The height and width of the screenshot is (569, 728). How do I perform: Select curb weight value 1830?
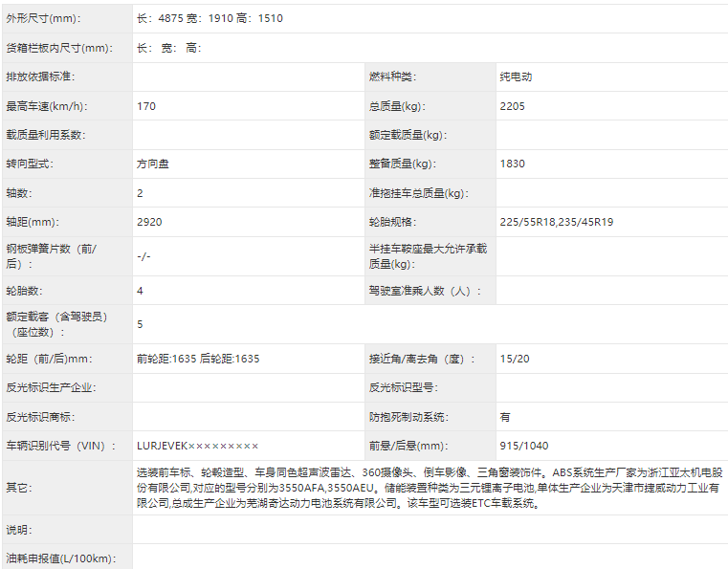tap(512, 164)
